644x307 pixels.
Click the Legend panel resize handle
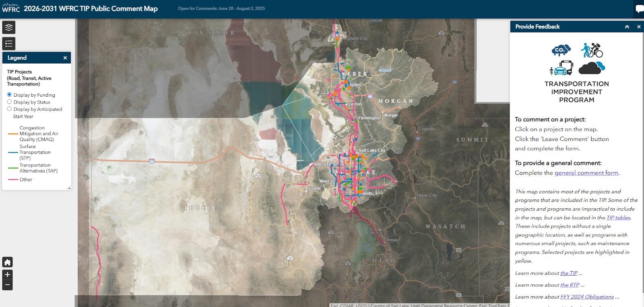(69, 188)
